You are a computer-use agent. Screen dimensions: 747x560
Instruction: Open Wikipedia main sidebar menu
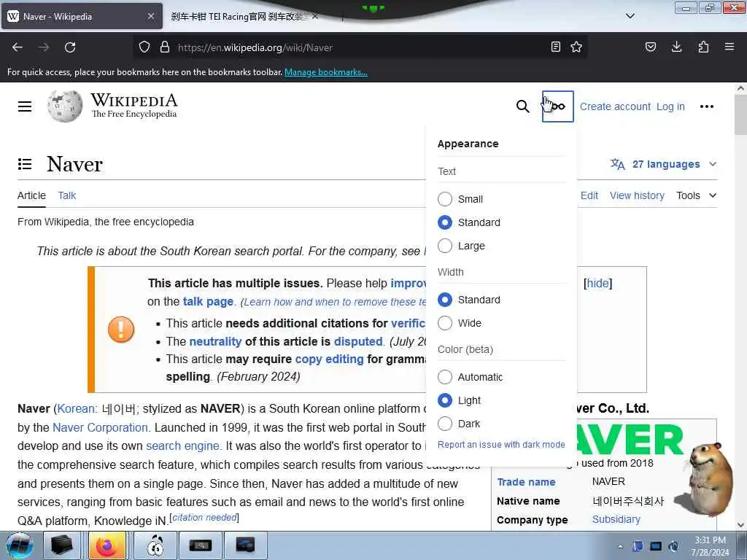(x=25, y=106)
